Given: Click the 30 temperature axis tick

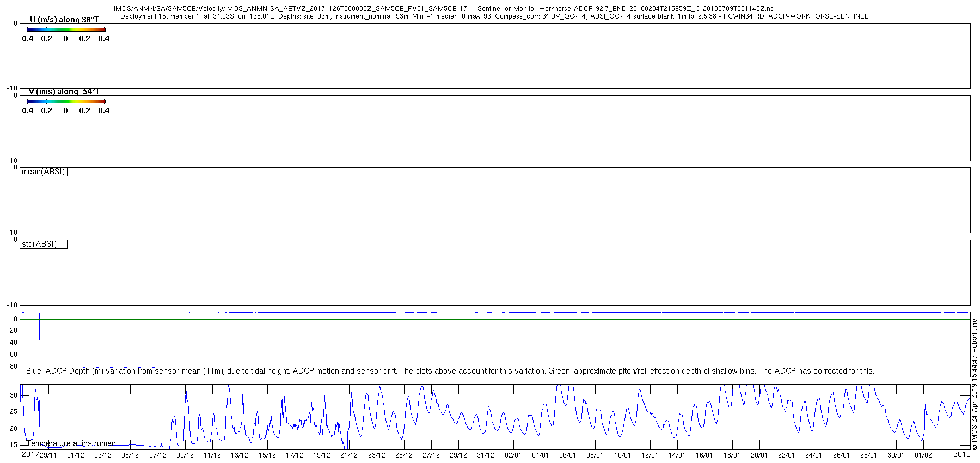Looking at the screenshot, I should point(14,395).
